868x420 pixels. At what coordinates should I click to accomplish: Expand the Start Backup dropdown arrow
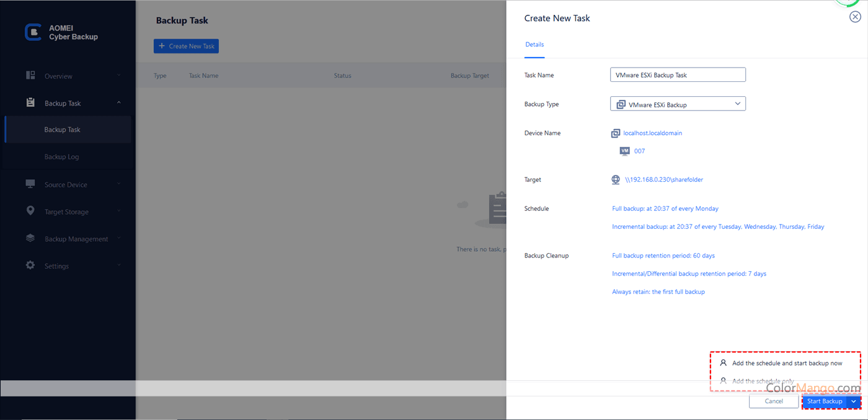click(853, 401)
